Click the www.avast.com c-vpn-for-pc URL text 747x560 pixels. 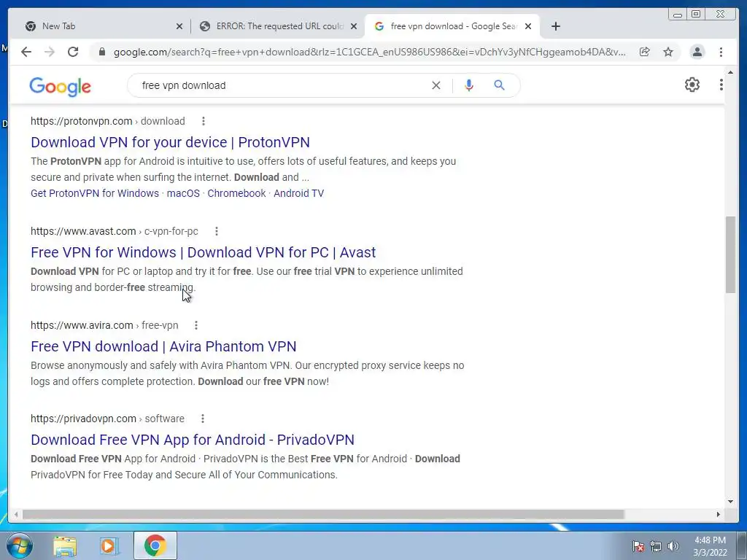(115, 231)
